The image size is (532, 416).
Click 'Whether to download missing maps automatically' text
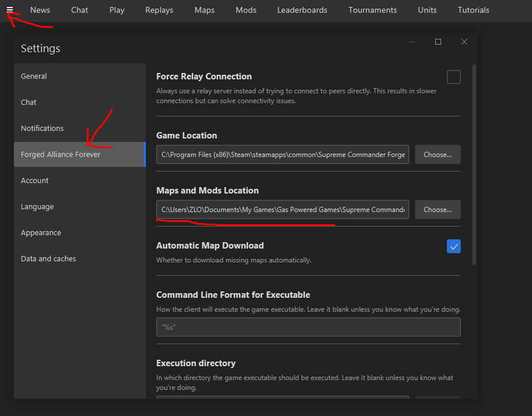click(234, 260)
